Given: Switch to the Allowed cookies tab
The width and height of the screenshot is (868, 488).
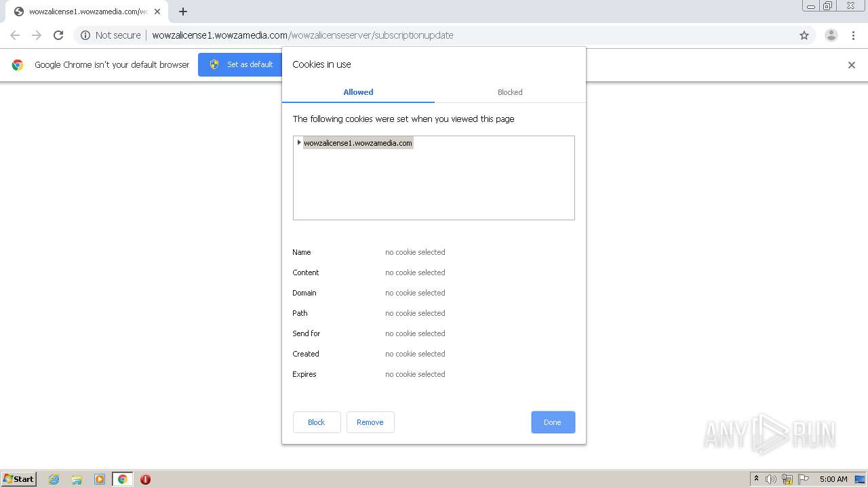Looking at the screenshot, I should [358, 92].
